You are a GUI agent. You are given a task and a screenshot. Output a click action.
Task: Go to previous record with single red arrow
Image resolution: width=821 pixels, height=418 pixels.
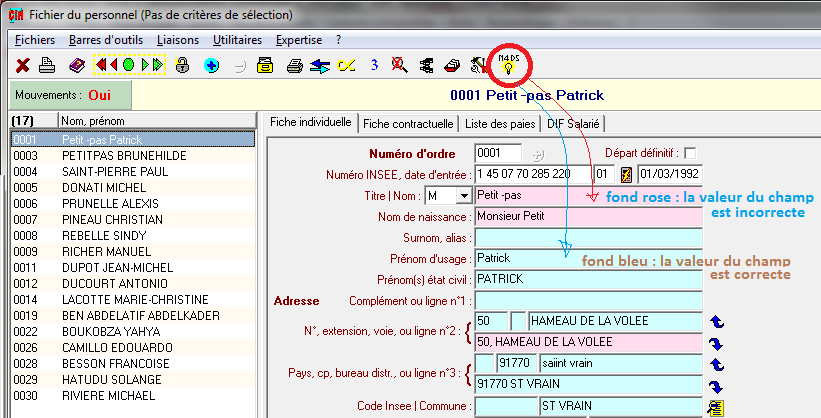point(114,65)
